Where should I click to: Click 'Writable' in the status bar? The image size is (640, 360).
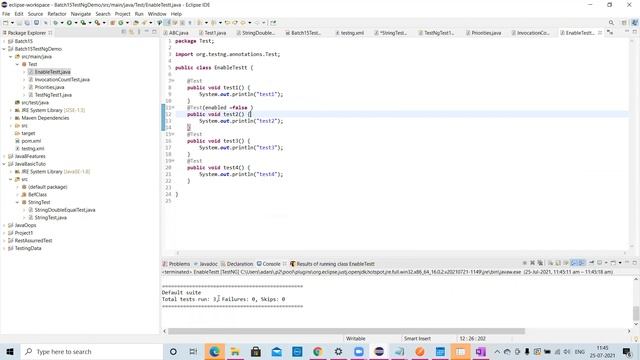pos(356,339)
